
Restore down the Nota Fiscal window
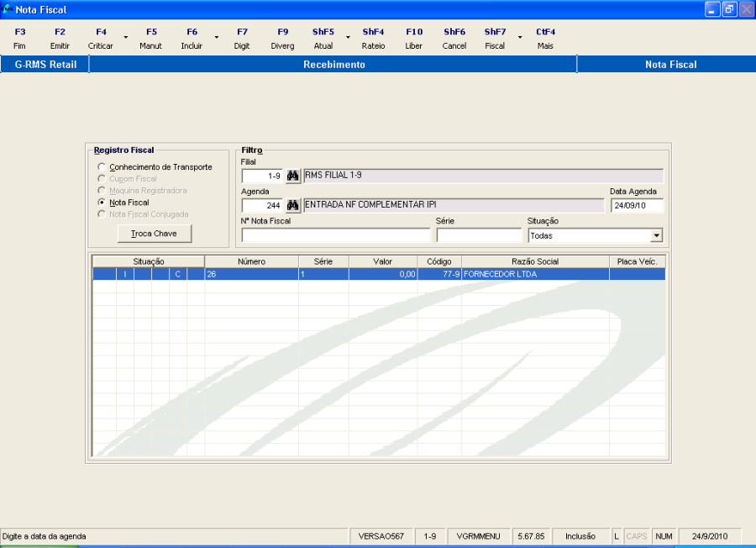(729, 9)
